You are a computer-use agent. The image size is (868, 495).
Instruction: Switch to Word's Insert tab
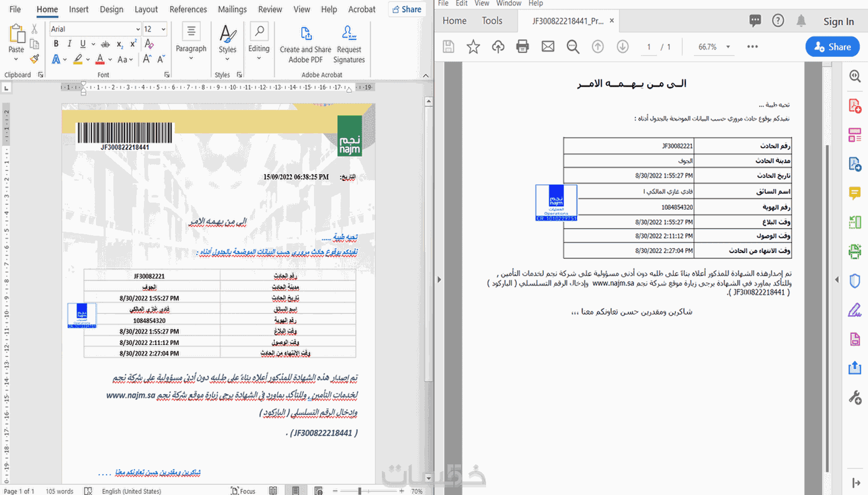[x=79, y=10]
